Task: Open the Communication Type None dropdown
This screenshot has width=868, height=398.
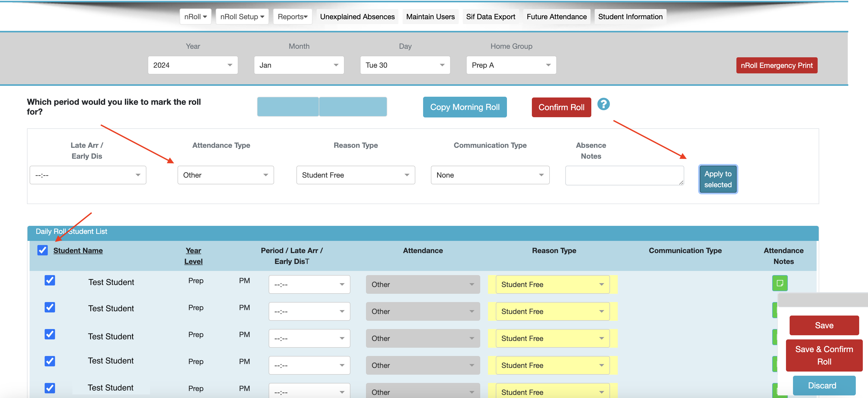Action: click(490, 175)
